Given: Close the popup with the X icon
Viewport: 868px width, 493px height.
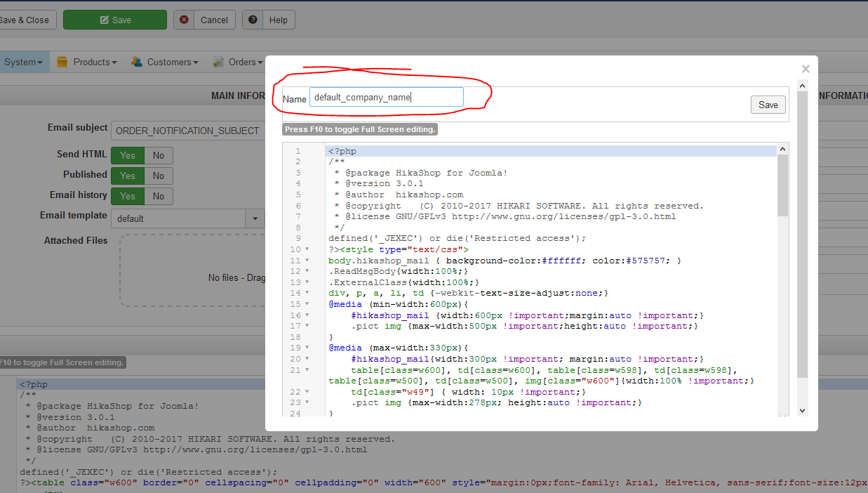Looking at the screenshot, I should coord(806,69).
